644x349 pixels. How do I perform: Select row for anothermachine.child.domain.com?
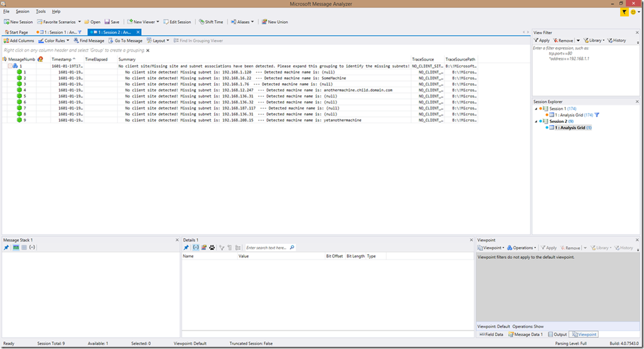[x=240, y=90]
